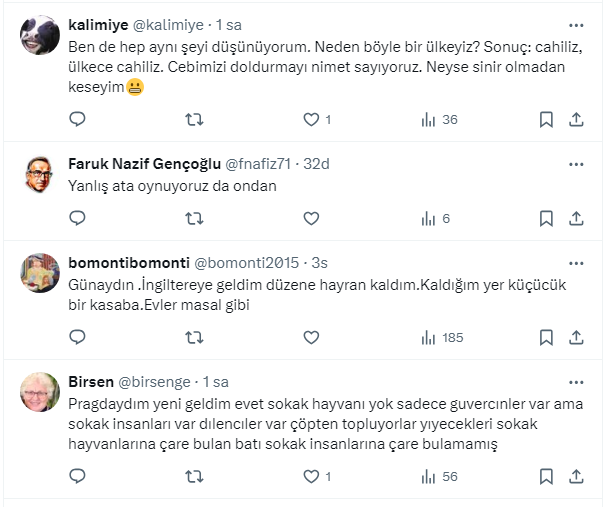This screenshot has height=507, width=612.
Task: Bookmark Birsen's tweet
Action: click(x=546, y=477)
